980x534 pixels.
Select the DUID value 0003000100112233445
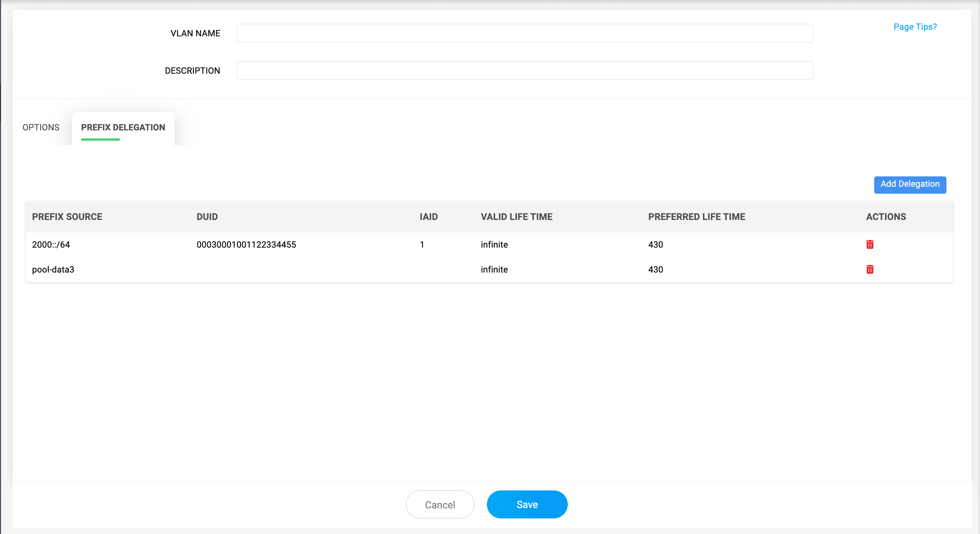246,245
